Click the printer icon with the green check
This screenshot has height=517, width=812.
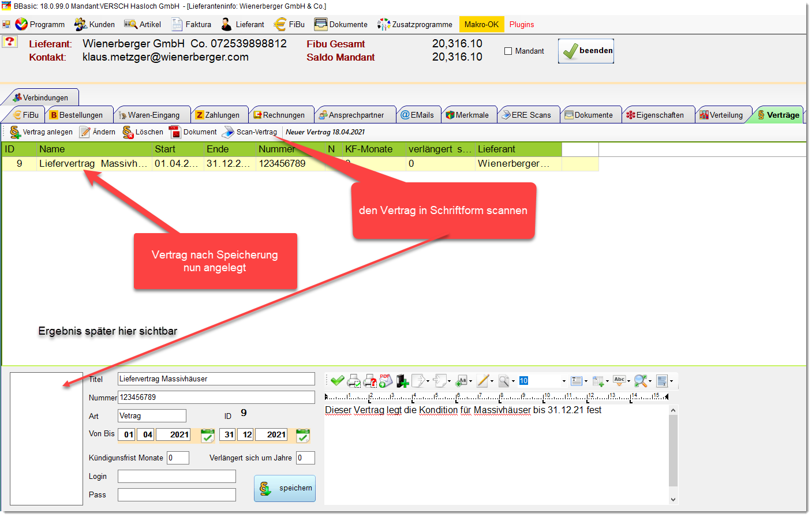(x=354, y=381)
